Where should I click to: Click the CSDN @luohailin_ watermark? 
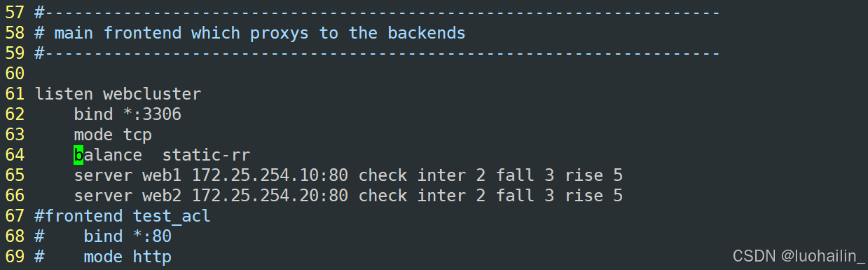coord(798,257)
